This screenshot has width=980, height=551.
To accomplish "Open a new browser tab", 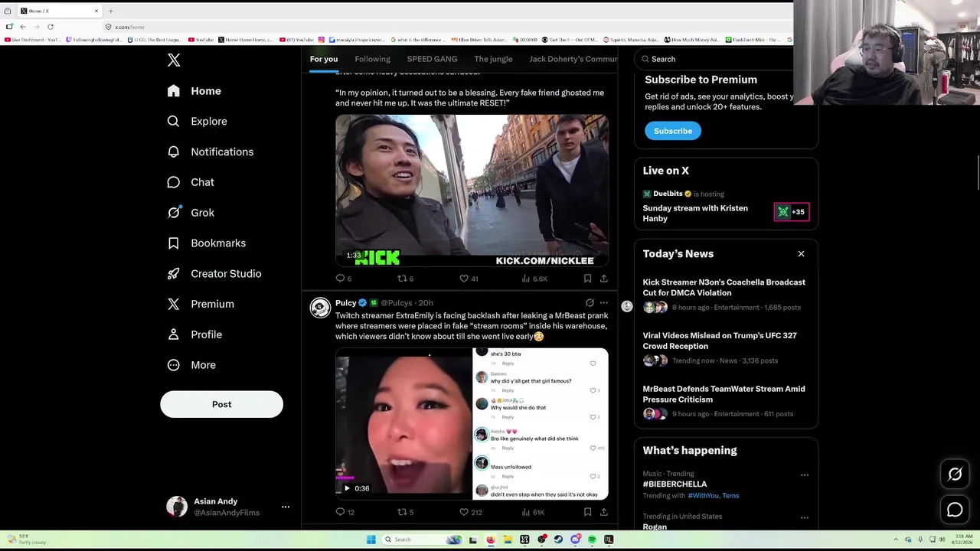I will tap(110, 11).
